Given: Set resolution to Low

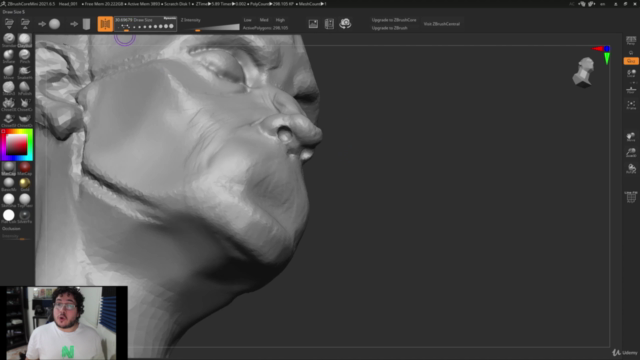Looking at the screenshot, I should pyautogui.click(x=247, y=20).
